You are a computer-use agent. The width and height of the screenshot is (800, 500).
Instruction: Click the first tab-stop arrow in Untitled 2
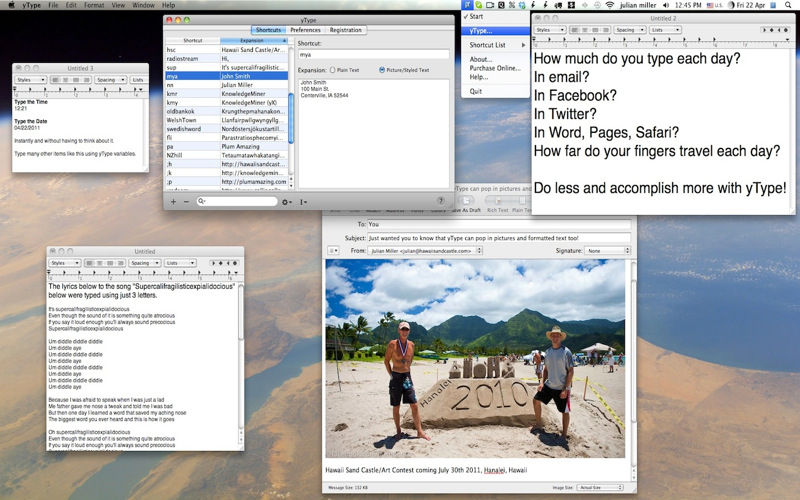pyautogui.click(x=764, y=30)
